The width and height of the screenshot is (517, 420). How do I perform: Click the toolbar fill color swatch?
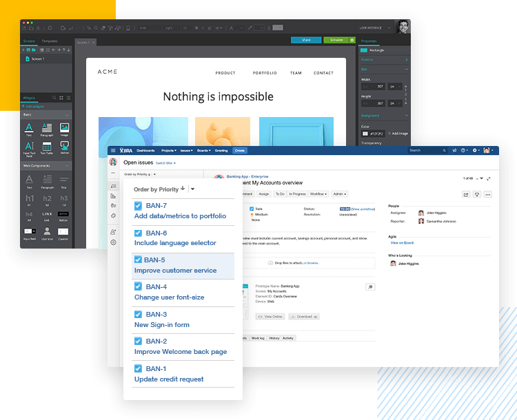click(278, 28)
